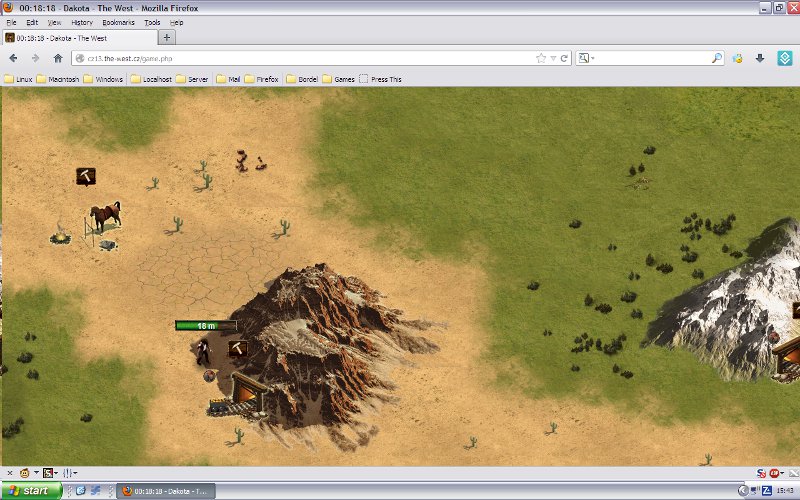This screenshot has width=800, height=500.
Task: Open the View menu
Action: pos(54,22)
